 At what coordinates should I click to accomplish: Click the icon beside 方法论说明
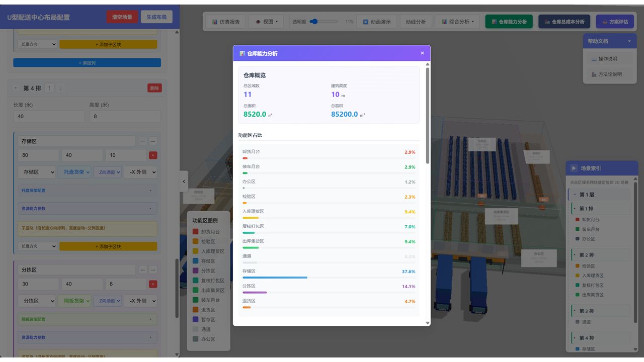(x=594, y=74)
